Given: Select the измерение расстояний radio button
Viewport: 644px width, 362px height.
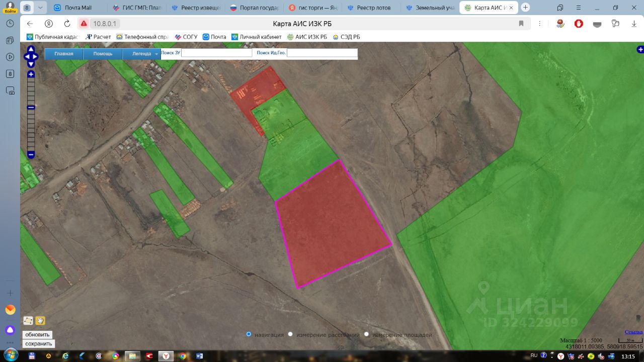Looking at the screenshot, I should click(x=290, y=334).
